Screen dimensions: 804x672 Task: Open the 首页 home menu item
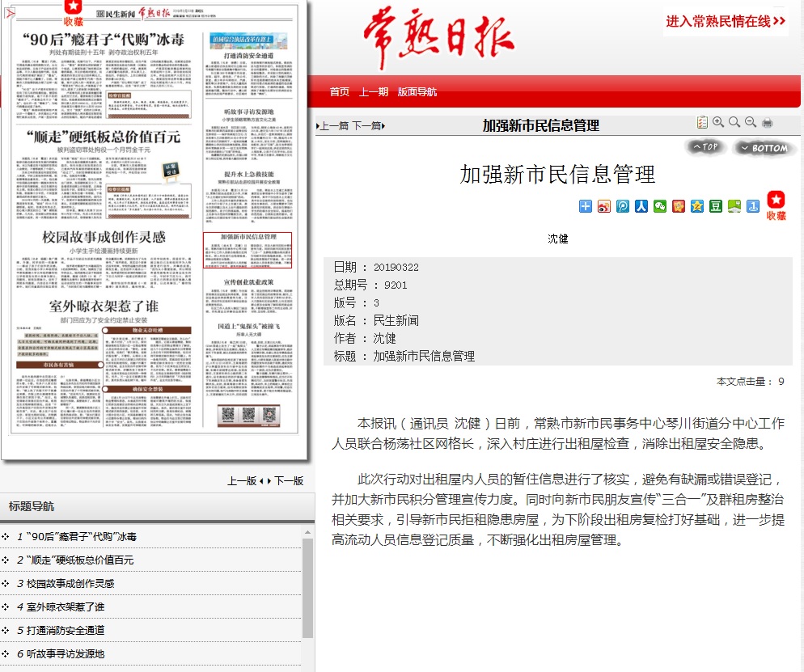(340, 91)
